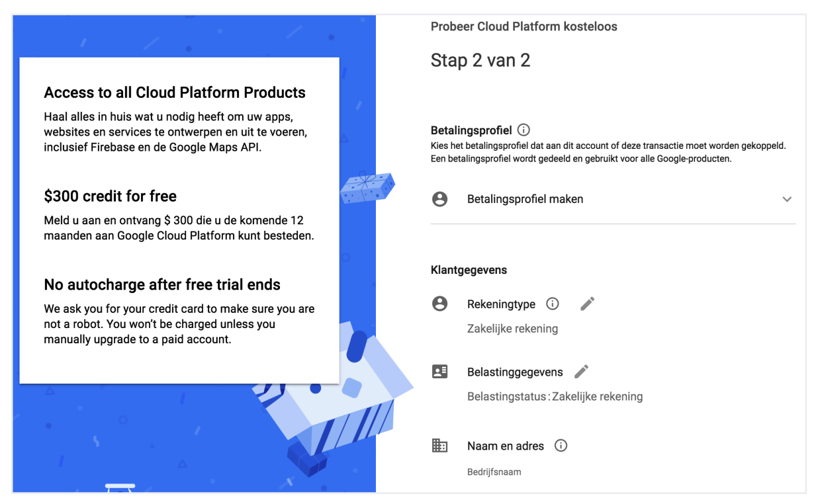Click the No autocharge after free trial ends heading

162,285
